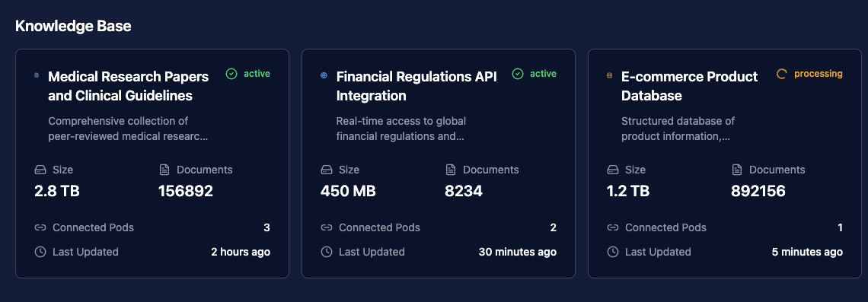
Task: Click the Documents file icon on Medical Research card
Action: (164, 169)
